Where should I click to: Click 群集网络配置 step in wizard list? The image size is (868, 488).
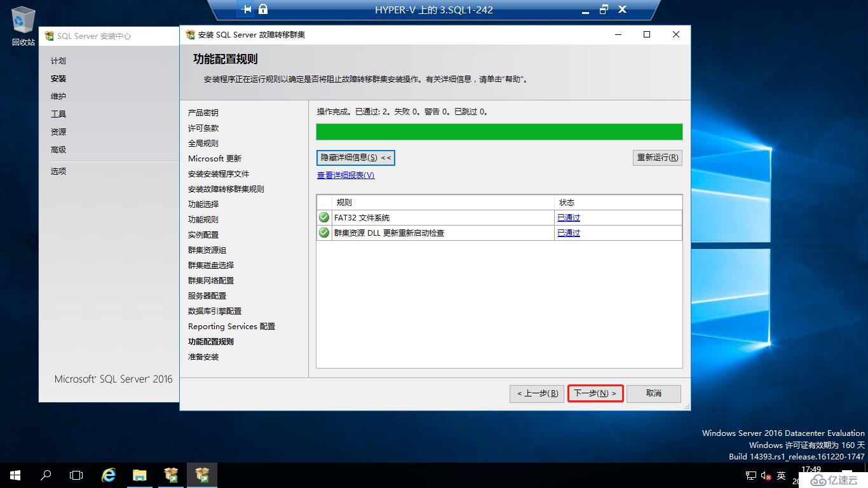click(x=211, y=281)
